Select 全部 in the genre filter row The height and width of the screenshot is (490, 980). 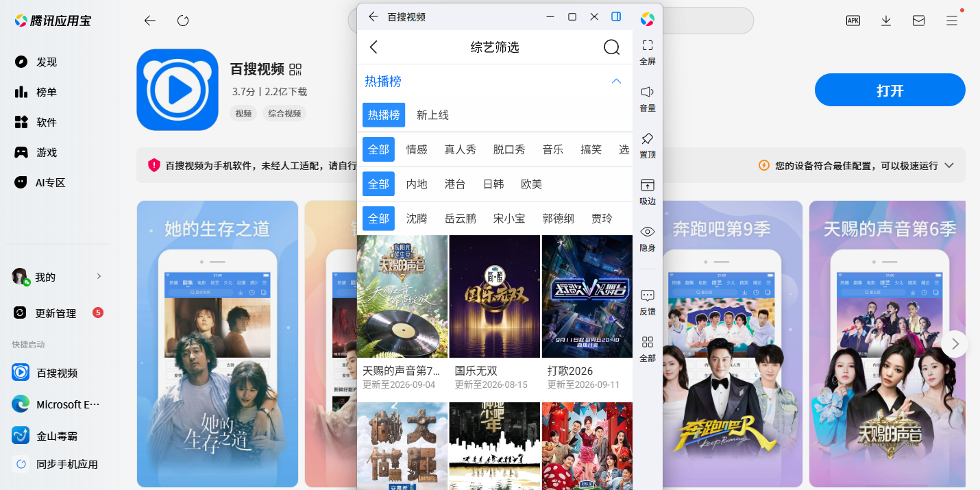378,149
